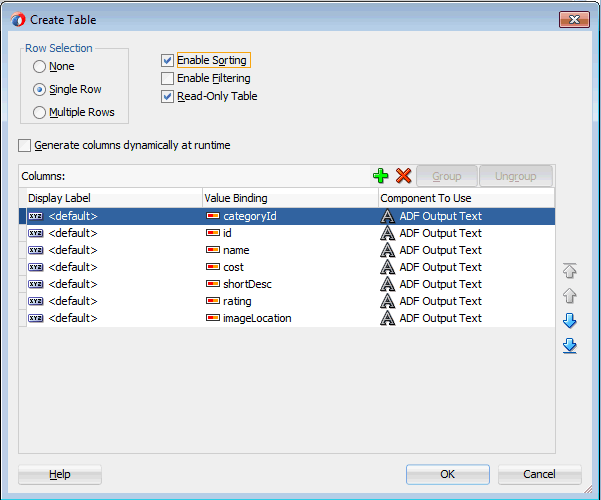Select the shortDesc value binding cell
The height and width of the screenshot is (500, 601).
290,284
